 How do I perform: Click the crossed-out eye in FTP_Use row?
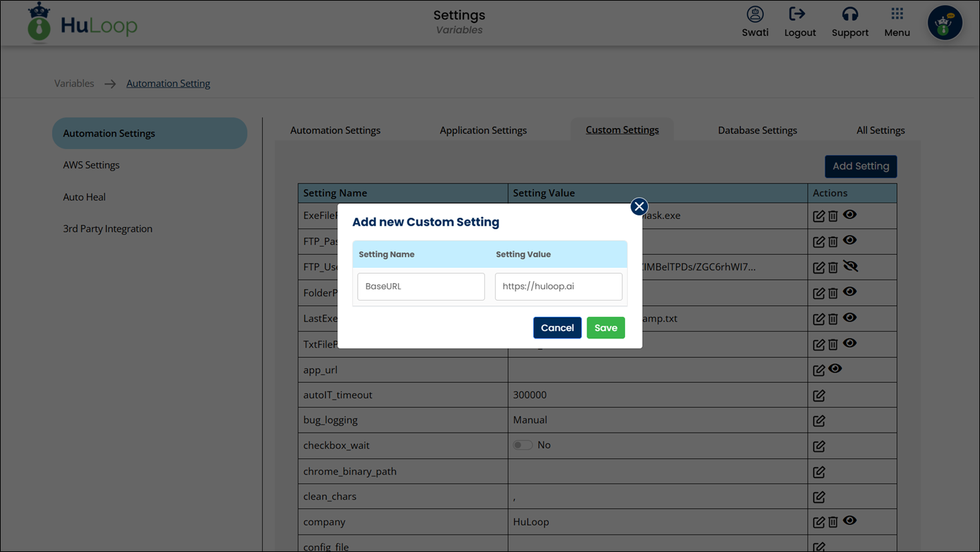pyautogui.click(x=851, y=266)
